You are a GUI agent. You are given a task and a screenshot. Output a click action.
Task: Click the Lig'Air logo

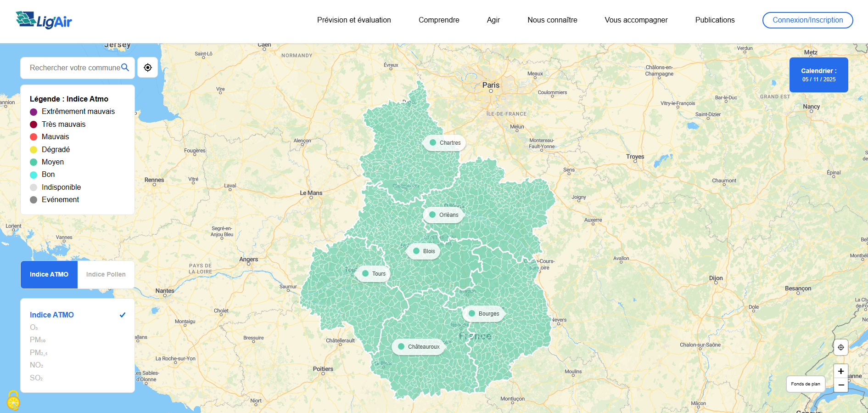44,20
